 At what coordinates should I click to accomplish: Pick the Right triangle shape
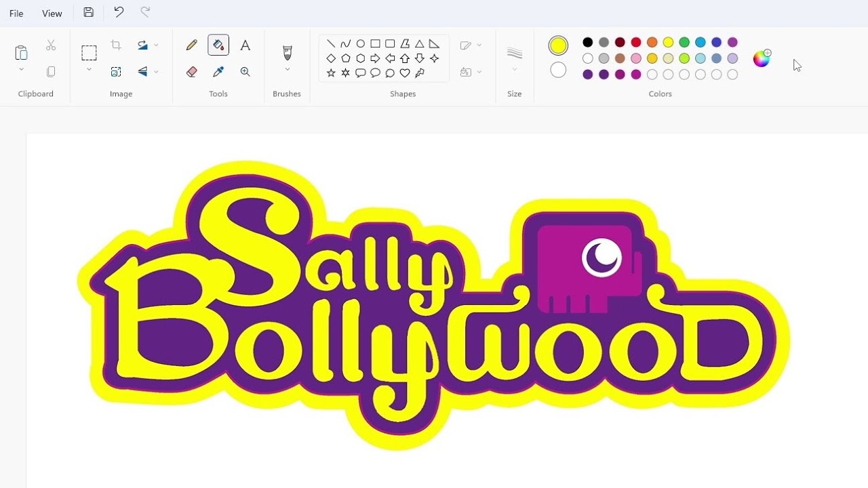click(435, 43)
